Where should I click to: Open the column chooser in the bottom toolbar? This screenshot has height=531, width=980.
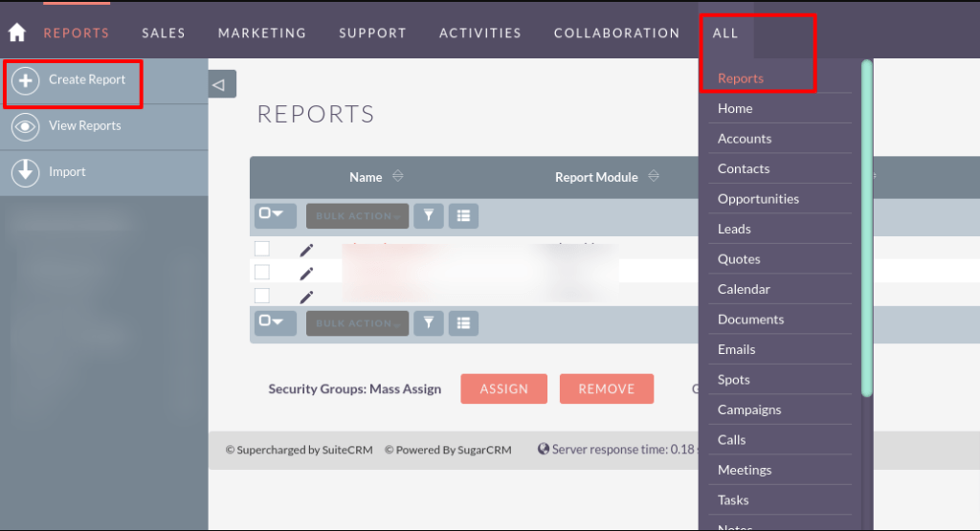tap(463, 323)
